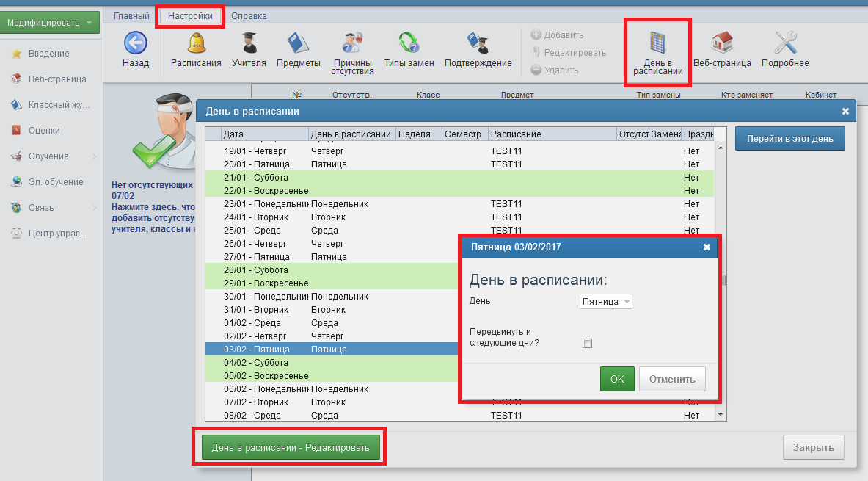This screenshot has height=481, width=868.
Task: Click Перейти в этот день button
Action: (x=789, y=139)
